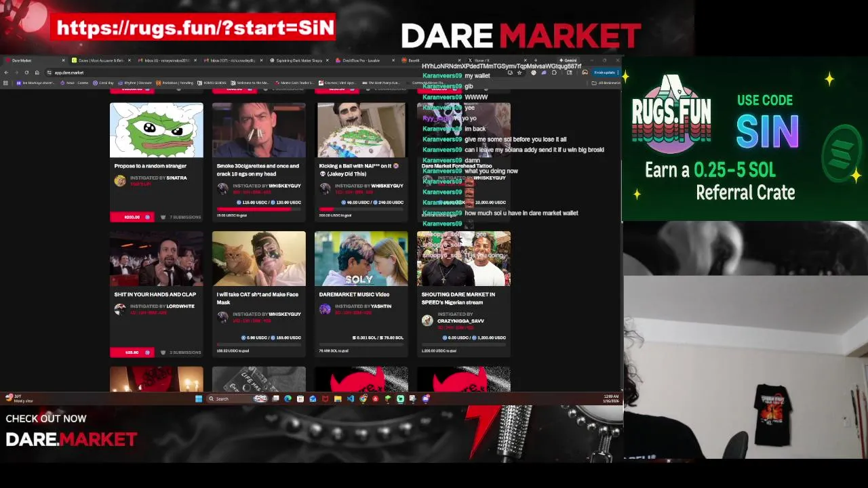868x488 pixels.
Task: Open the browser apps grid icon
Action: coord(5,83)
